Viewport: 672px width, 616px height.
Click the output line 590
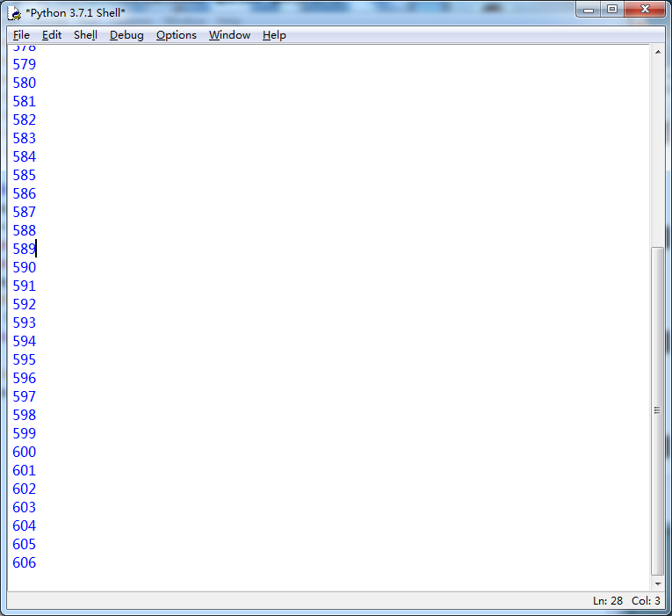pyautogui.click(x=25, y=267)
